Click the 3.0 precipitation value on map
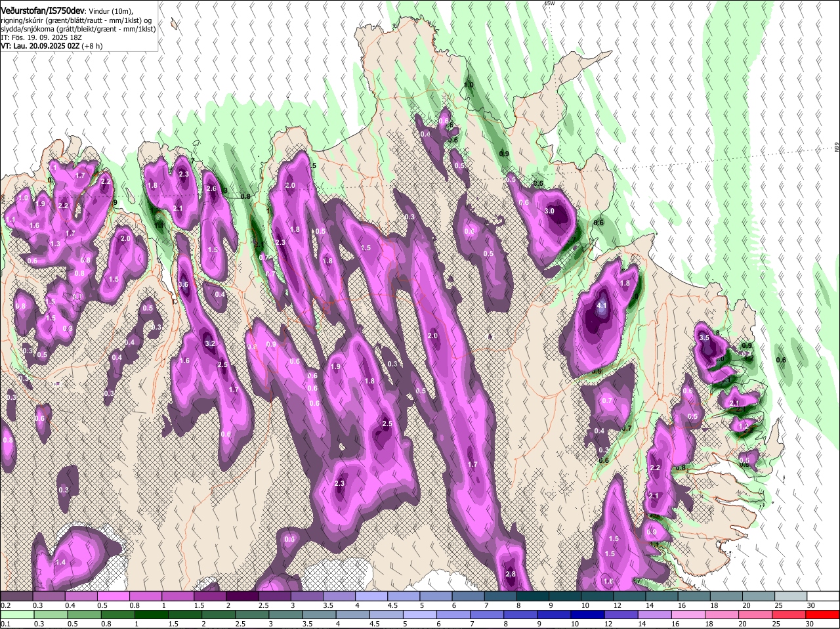This screenshot has height=629, width=840. tap(550, 211)
